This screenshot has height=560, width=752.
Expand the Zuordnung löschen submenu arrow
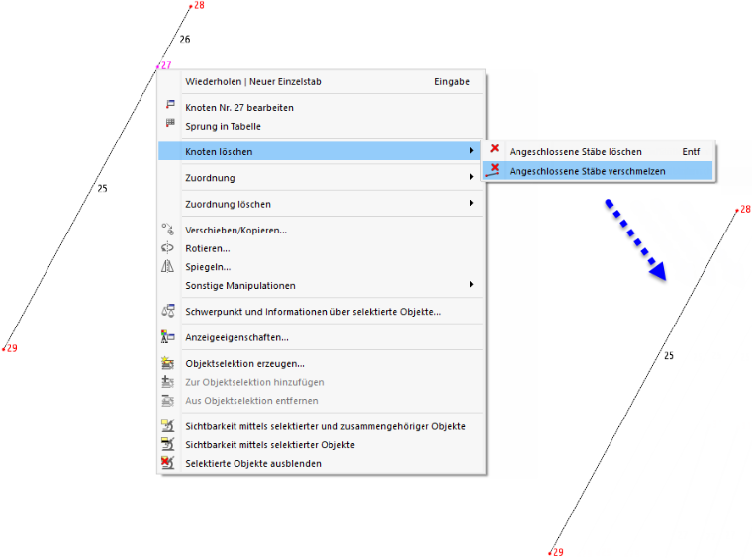471,203
